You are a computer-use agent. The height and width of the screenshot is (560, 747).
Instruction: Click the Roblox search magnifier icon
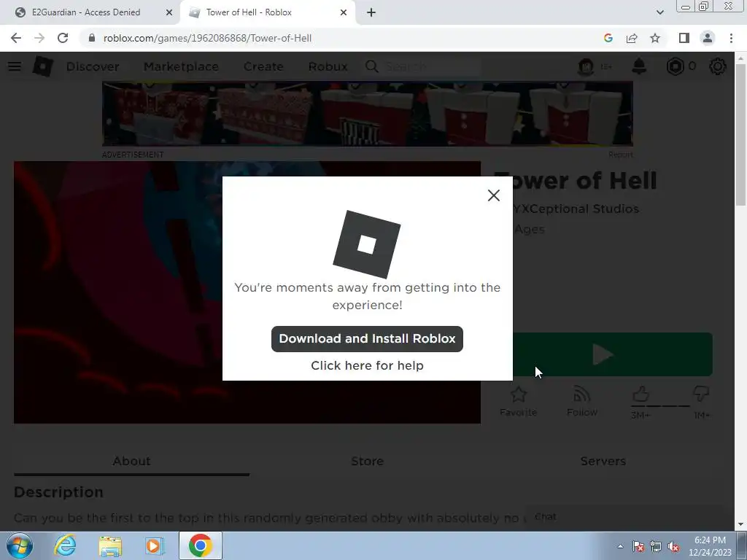[372, 66]
